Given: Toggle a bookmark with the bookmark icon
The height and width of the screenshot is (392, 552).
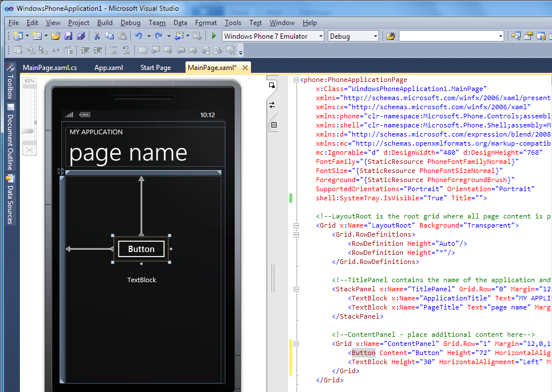Looking at the screenshot, I should (143, 50).
